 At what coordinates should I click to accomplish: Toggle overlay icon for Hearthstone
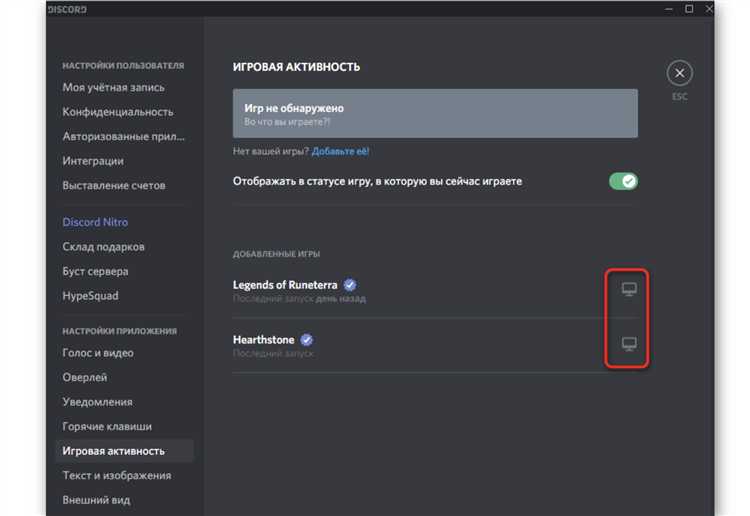click(x=629, y=344)
